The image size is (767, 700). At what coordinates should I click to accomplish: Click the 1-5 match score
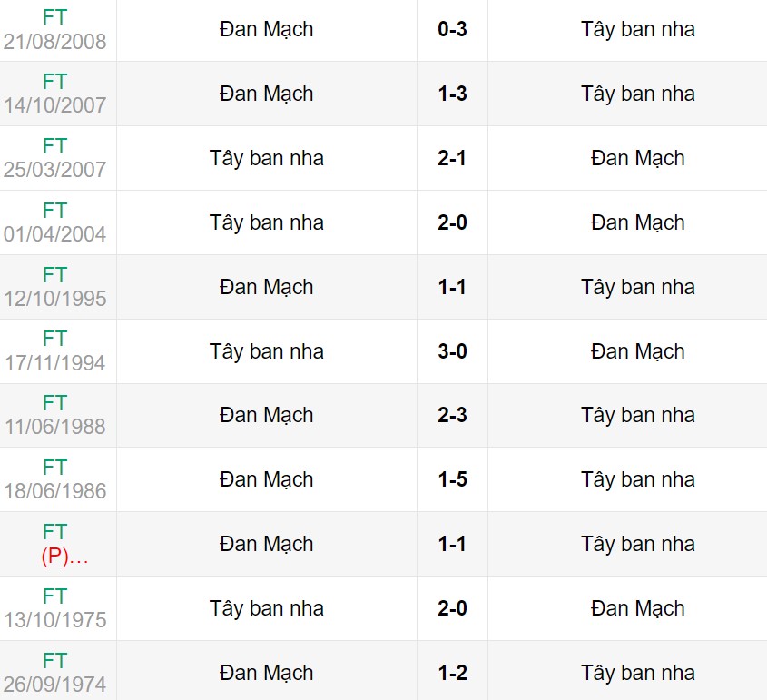[452, 479]
